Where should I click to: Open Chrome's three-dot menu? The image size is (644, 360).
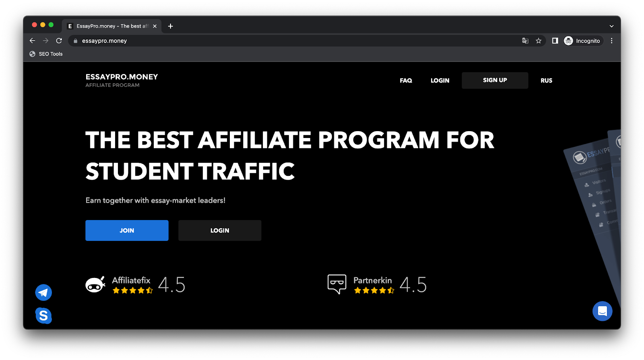coord(611,41)
